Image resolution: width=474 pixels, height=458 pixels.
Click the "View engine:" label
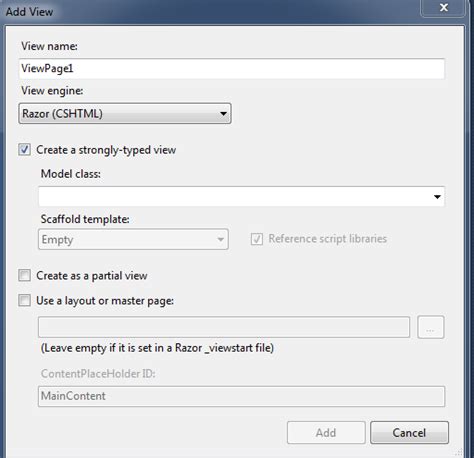tap(52, 91)
